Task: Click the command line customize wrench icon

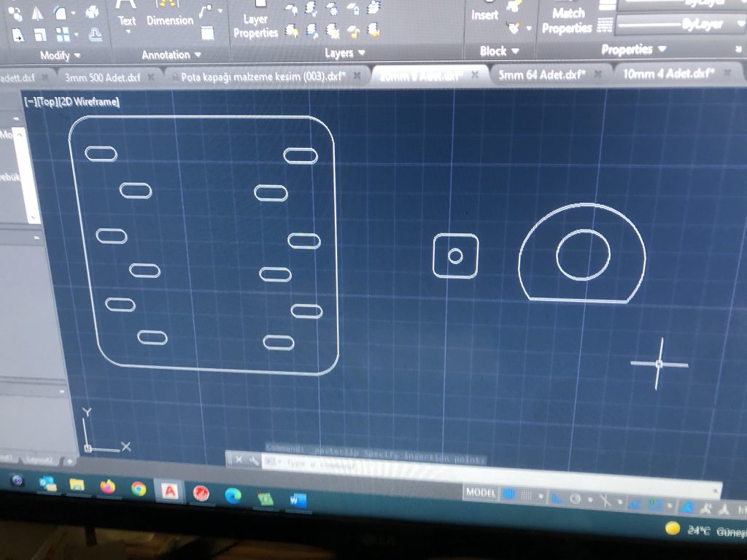Action: [x=253, y=460]
